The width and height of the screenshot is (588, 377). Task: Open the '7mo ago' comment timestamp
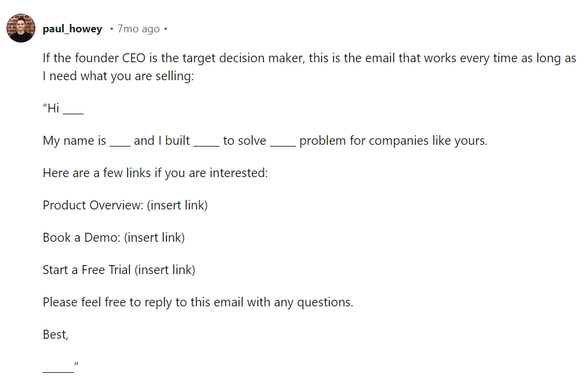click(138, 29)
